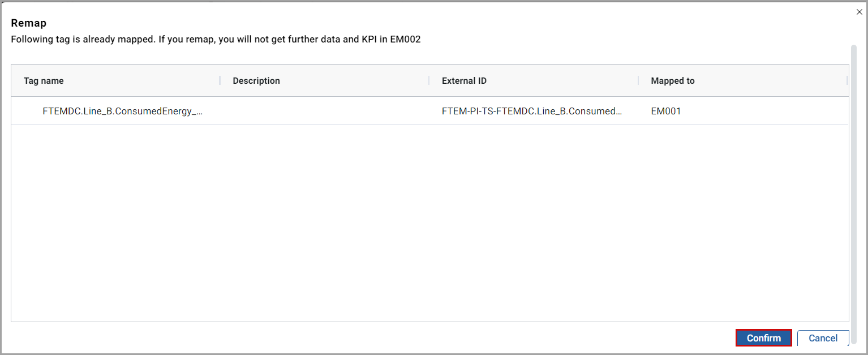Sort by Tag name column header
This screenshot has height=355, width=868.
tap(44, 81)
